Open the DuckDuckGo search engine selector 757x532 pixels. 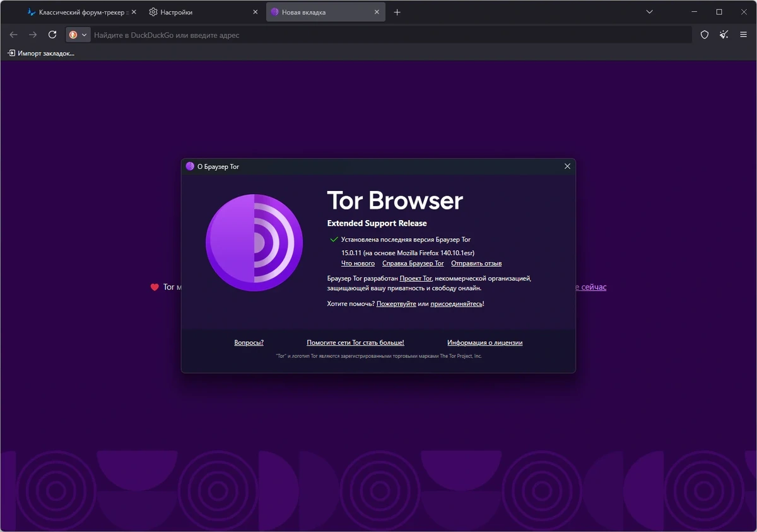[78, 35]
